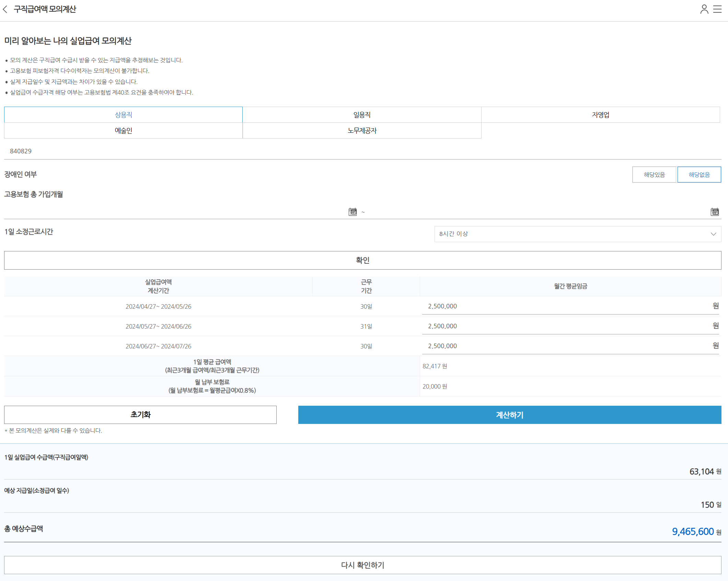Open the 노무제공자 tab
Image resolution: width=728 pixels, height=581 pixels.
pos(362,131)
